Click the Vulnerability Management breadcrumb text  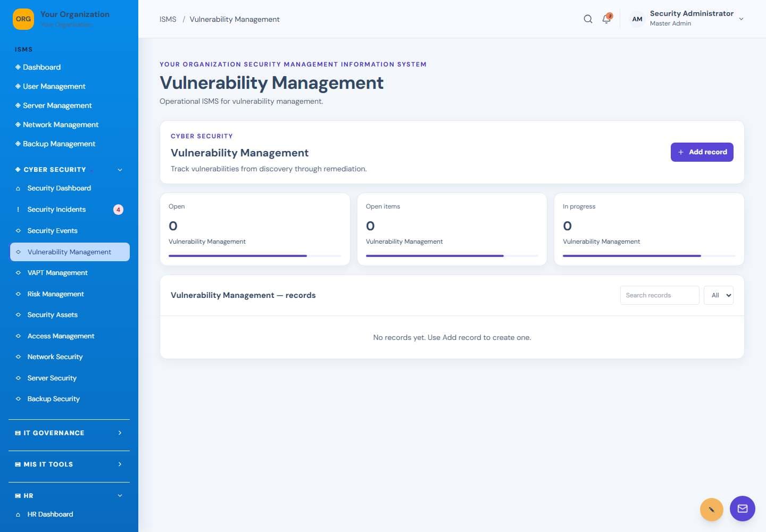(235, 19)
